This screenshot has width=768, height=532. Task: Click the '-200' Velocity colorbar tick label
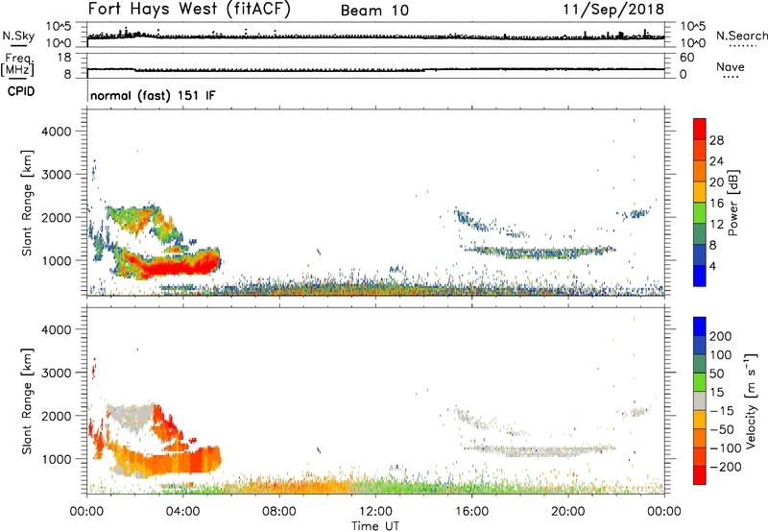726,467
